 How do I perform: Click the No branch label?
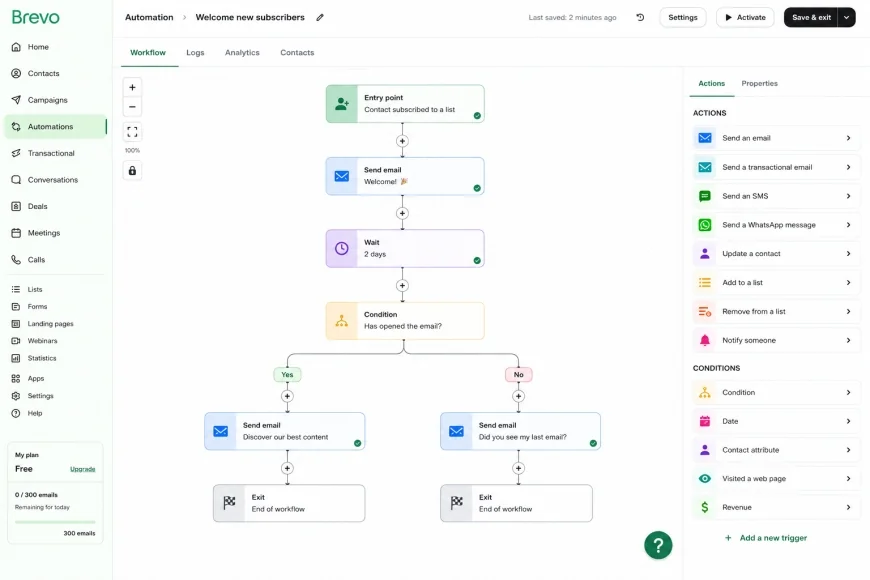point(518,375)
